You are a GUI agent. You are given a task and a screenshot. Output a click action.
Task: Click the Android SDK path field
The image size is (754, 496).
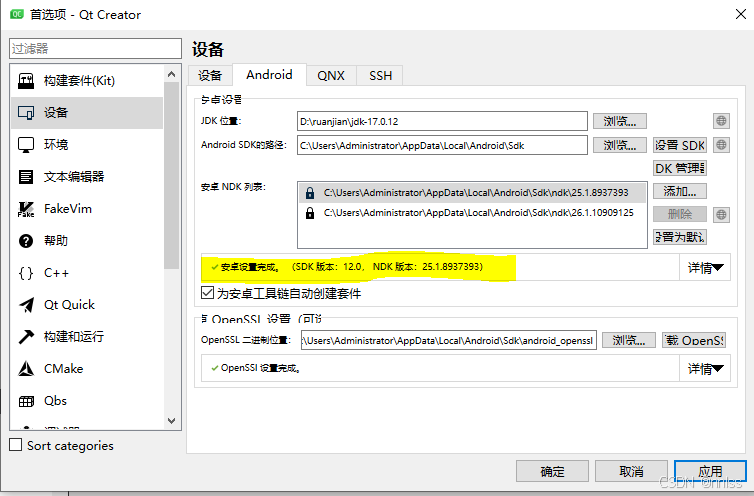tap(442, 145)
